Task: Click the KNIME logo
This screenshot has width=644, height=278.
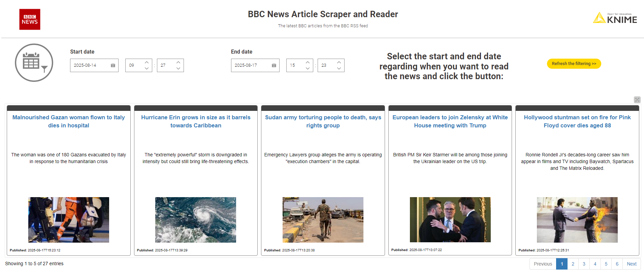Action: (615, 18)
